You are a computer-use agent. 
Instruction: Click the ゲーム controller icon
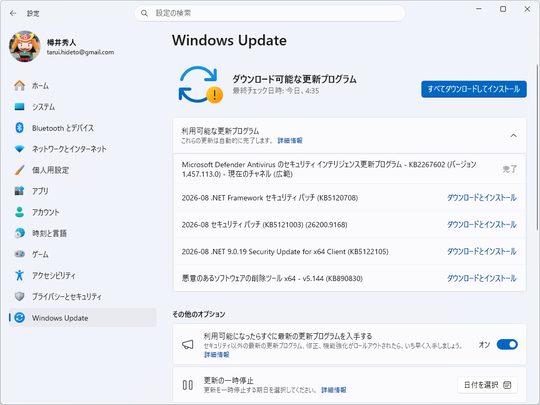pos(20,254)
